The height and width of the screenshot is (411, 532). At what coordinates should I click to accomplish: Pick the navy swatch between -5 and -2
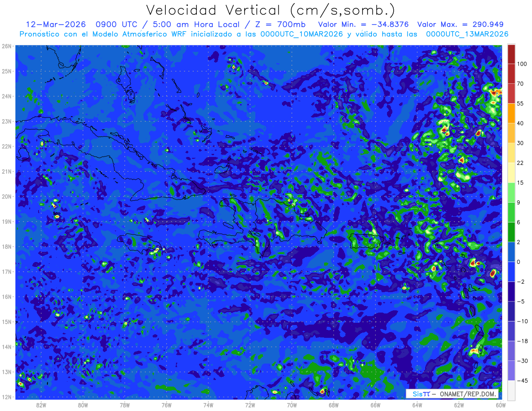pyautogui.click(x=511, y=292)
